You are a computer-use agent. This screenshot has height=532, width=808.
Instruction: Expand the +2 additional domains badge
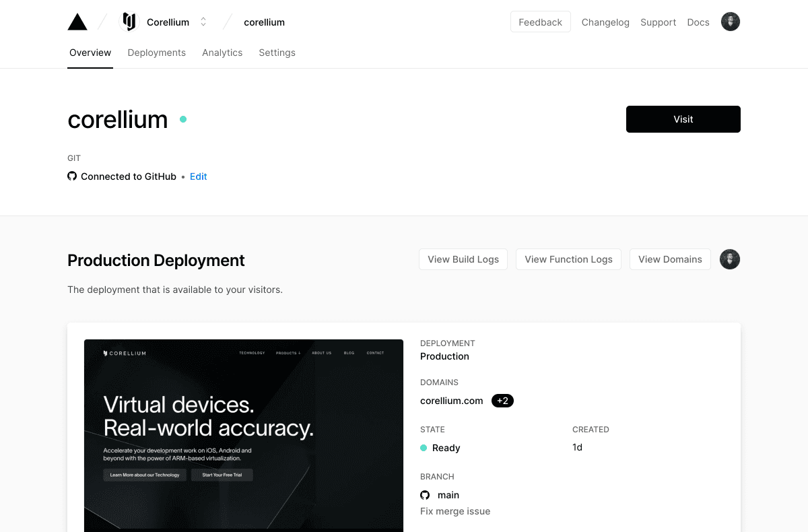(503, 401)
